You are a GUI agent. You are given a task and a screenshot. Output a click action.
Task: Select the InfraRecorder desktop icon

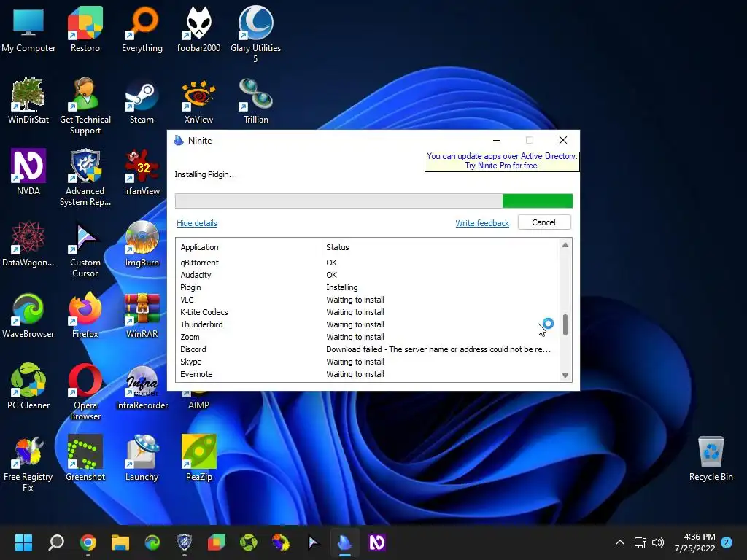(142, 386)
